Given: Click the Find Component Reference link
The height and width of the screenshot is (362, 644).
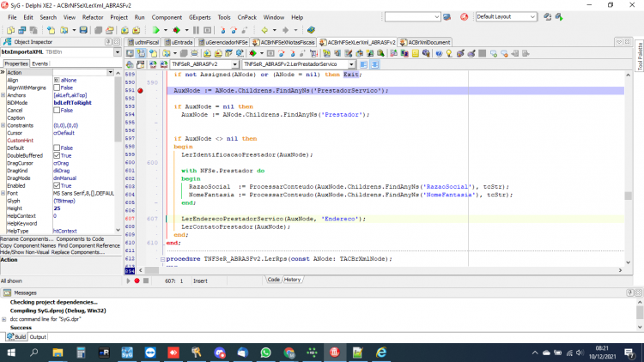Looking at the screenshot, I should 89,245.
